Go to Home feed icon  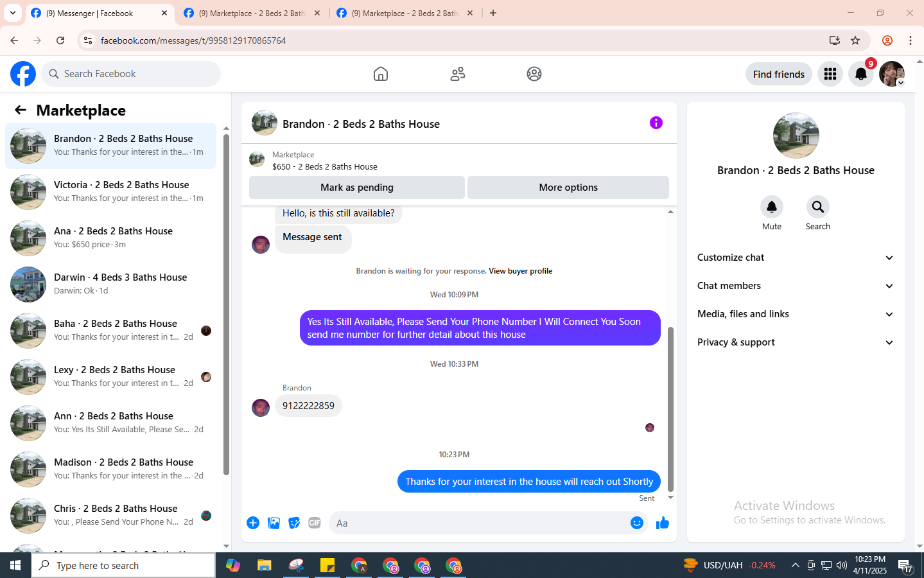pos(381,74)
